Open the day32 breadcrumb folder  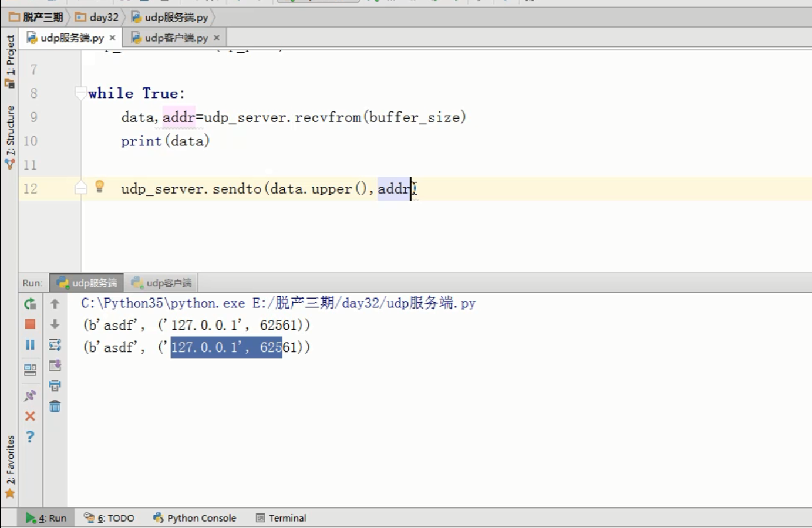pos(97,17)
